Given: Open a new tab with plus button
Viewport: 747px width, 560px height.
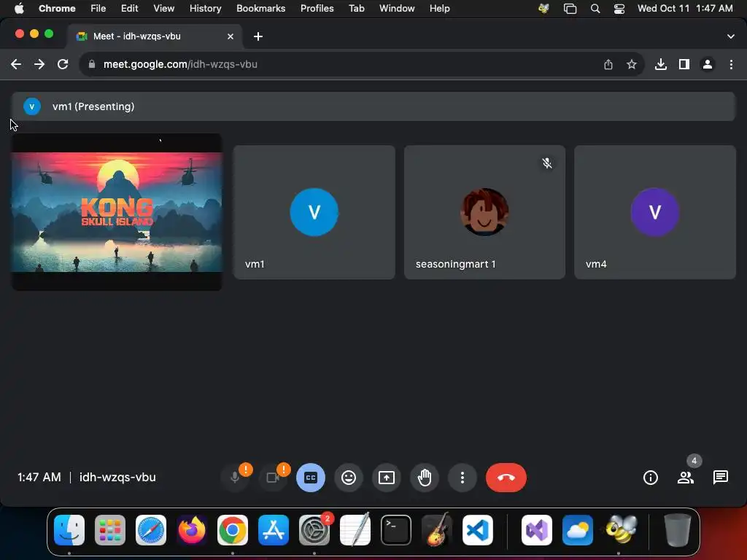Looking at the screenshot, I should (258, 36).
